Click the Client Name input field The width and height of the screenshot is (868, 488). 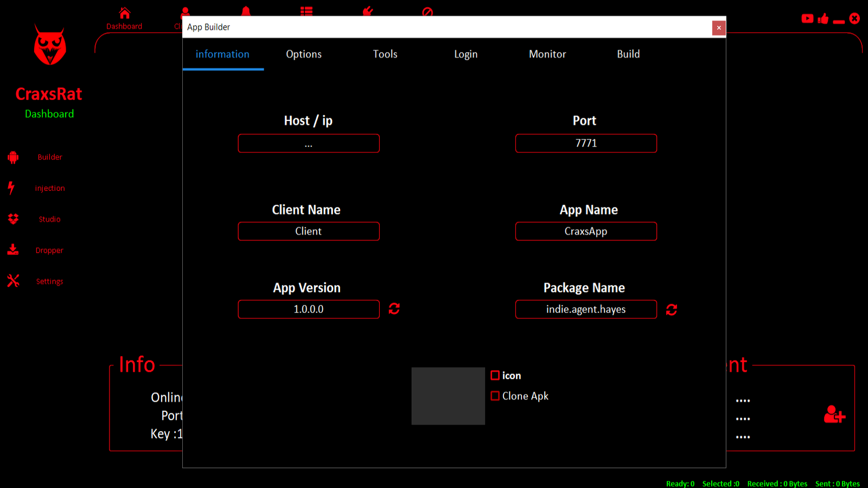(309, 231)
